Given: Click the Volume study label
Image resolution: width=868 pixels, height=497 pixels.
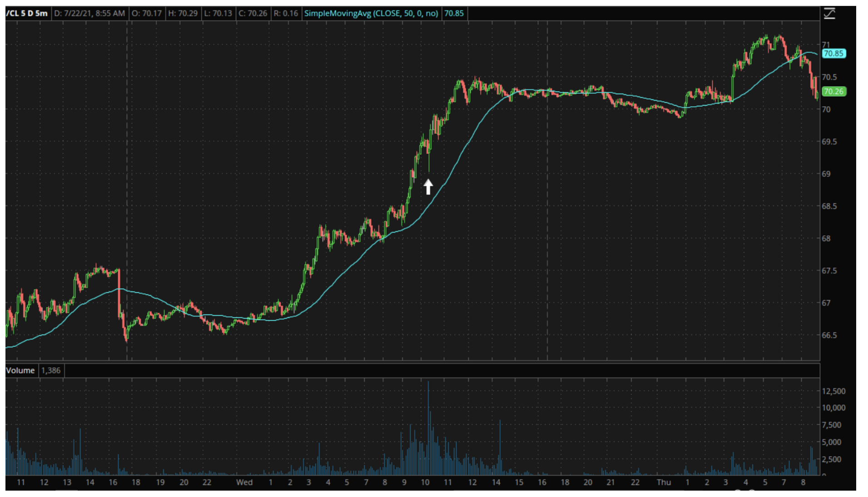Looking at the screenshot, I should 20,371.
